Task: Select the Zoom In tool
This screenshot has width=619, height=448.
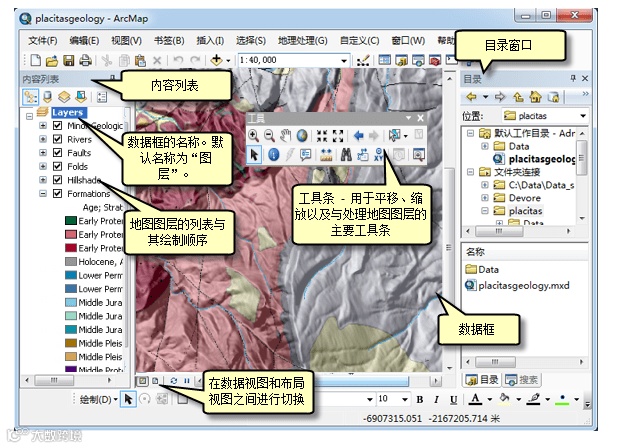Action: coord(253,136)
